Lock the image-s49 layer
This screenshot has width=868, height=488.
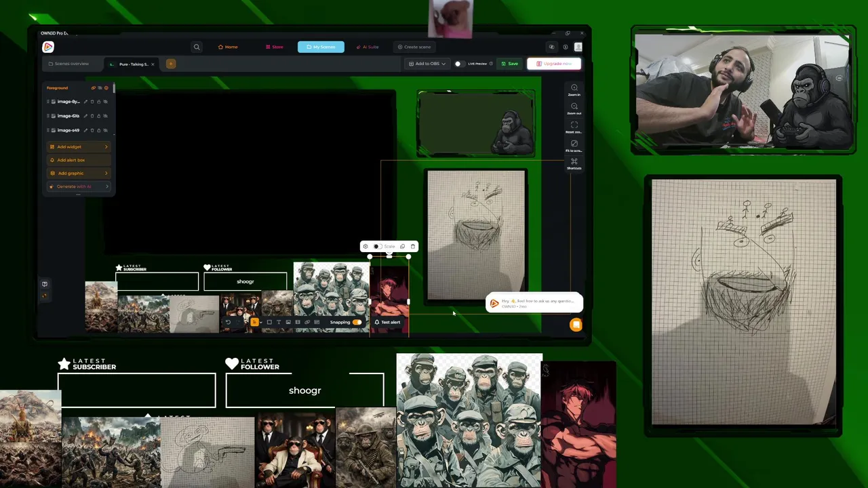tap(98, 130)
